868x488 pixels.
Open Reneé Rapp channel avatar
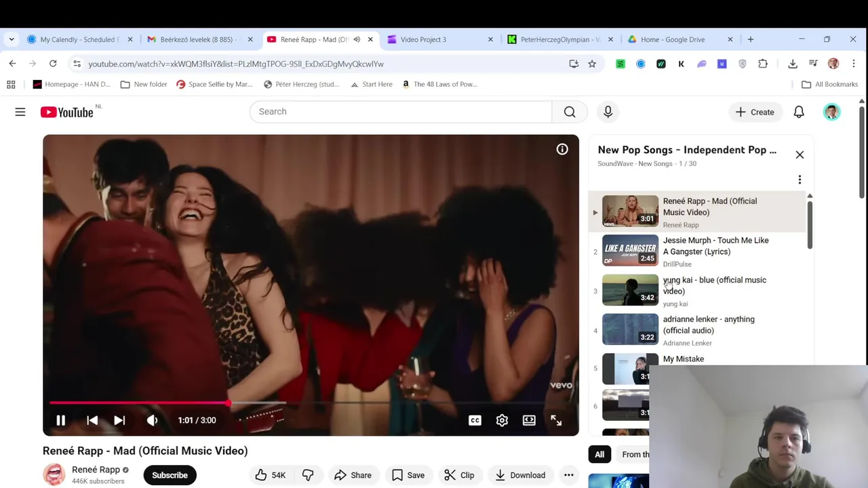[x=54, y=474]
